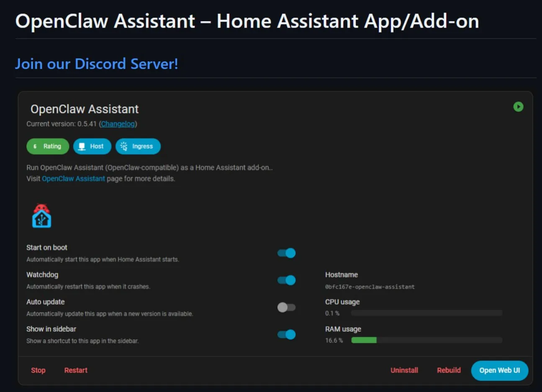Click the OpenClaw Assistant add-on logo
The image size is (542, 392).
41,216
